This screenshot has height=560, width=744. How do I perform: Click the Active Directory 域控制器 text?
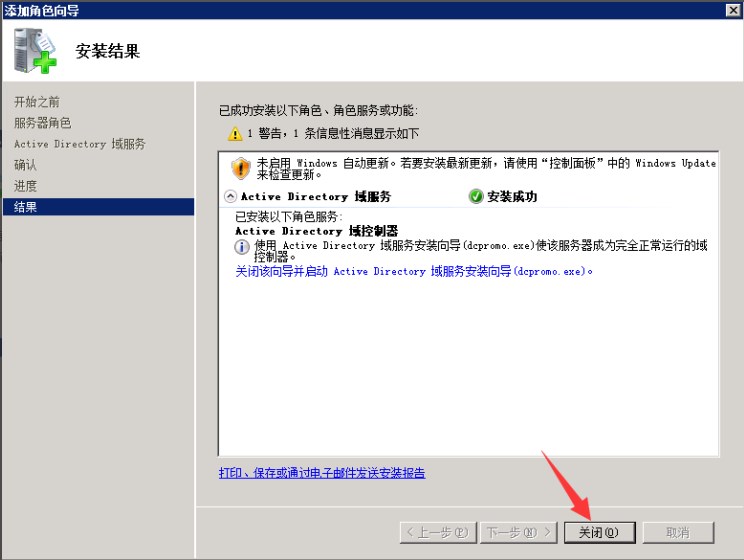pyautogui.click(x=316, y=231)
